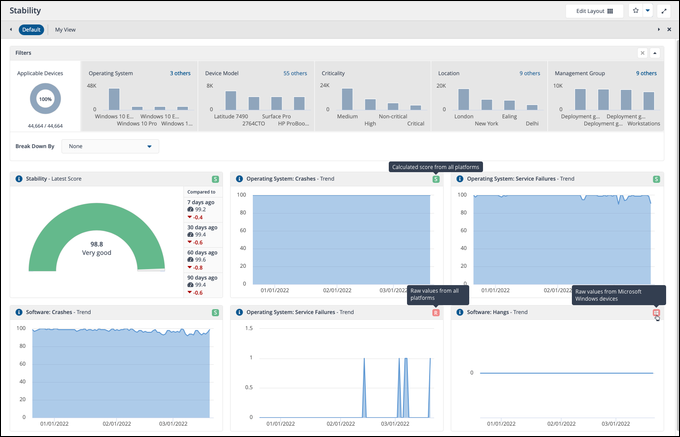The image size is (680, 437).
Task: Clear filters with the X icon
Action: click(642, 52)
